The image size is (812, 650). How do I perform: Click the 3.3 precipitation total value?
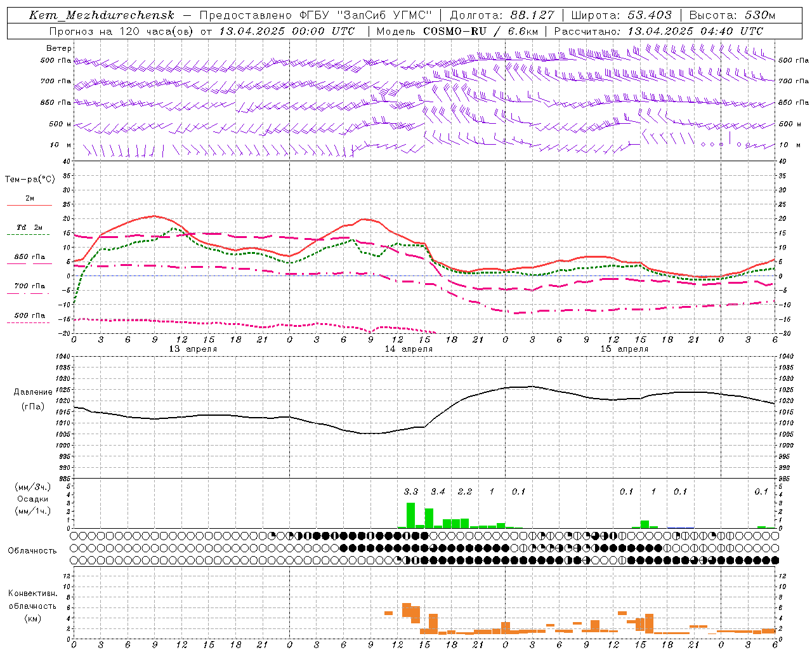coord(411,491)
